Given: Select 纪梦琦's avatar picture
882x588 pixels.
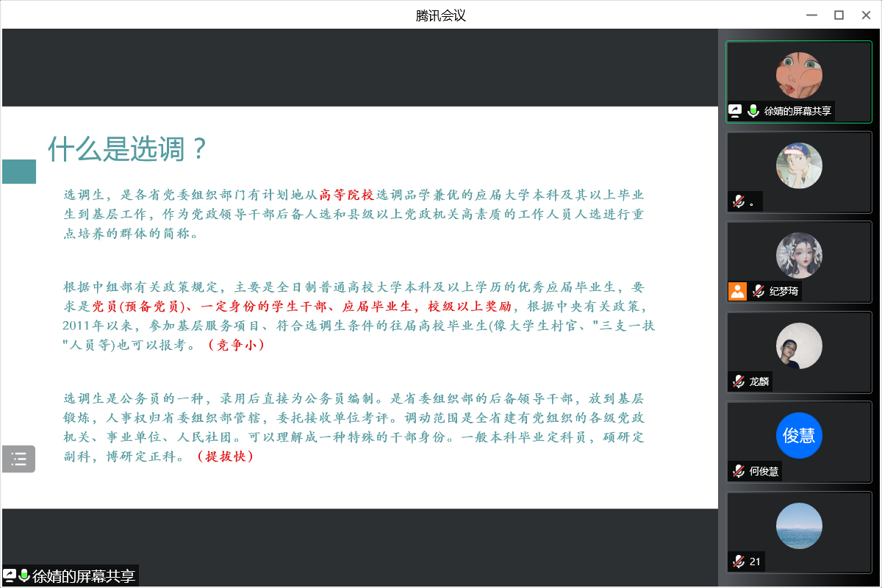Looking at the screenshot, I should [799, 255].
